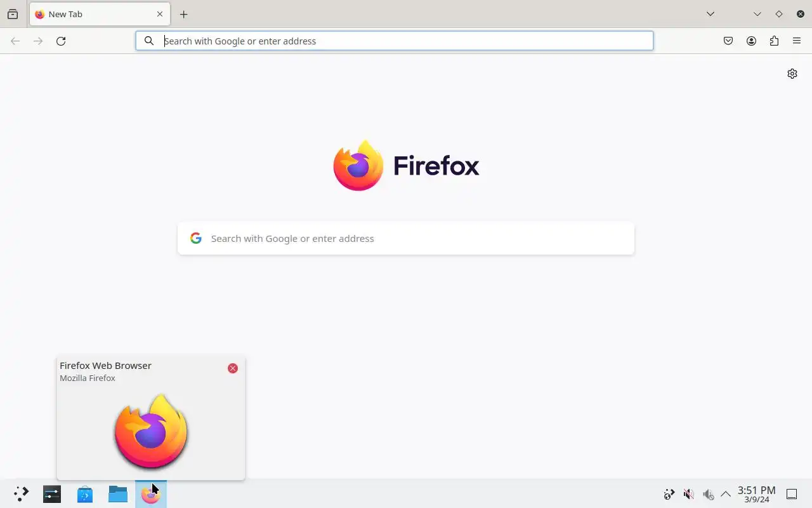Select Firefox Web Browser preview thumbnail
Image resolution: width=812 pixels, height=508 pixels.
pyautogui.click(x=151, y=431)
